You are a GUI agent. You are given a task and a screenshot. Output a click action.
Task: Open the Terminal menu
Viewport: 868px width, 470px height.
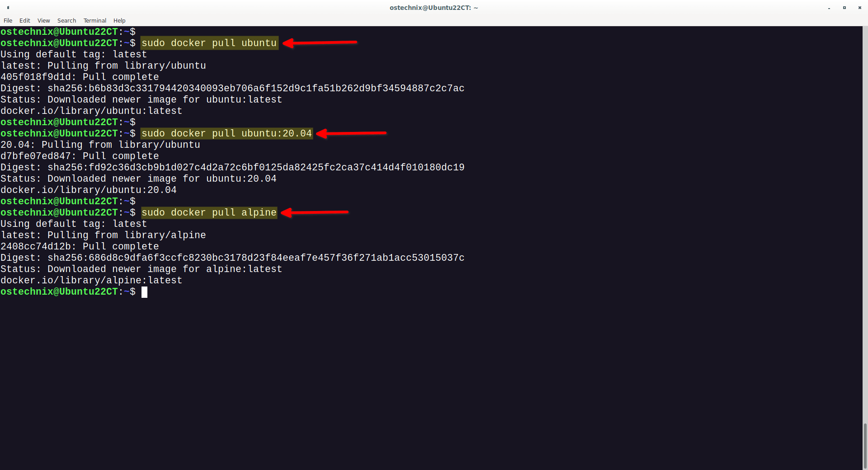click(x=94, y=20)
